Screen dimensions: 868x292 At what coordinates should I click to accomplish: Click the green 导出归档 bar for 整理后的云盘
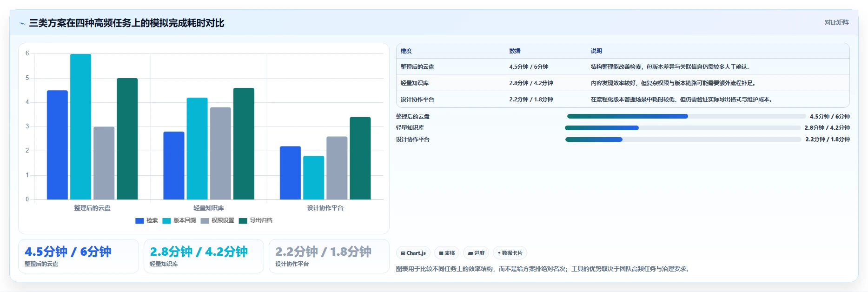point(127,139)
